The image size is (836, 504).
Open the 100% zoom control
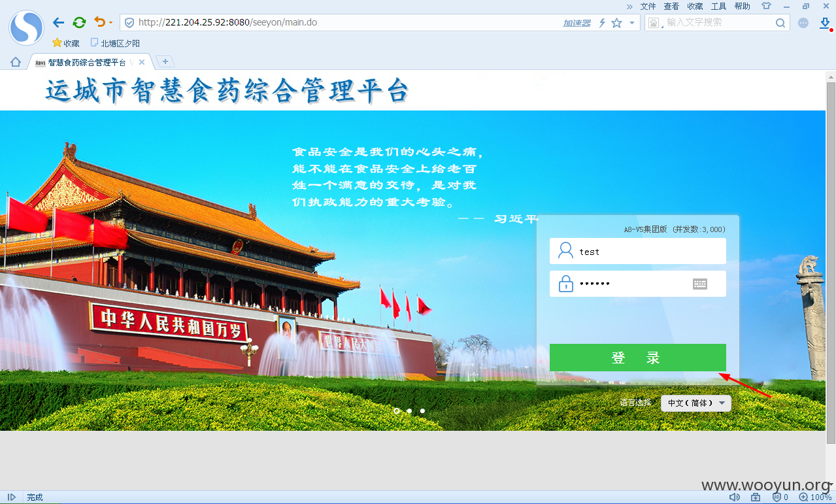point(816,497)
